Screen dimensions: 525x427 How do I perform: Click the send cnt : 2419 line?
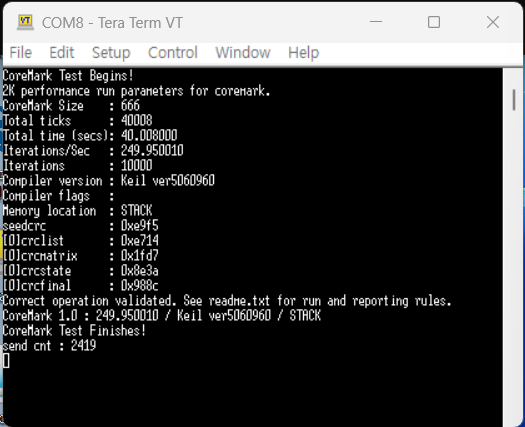[49, 346]
